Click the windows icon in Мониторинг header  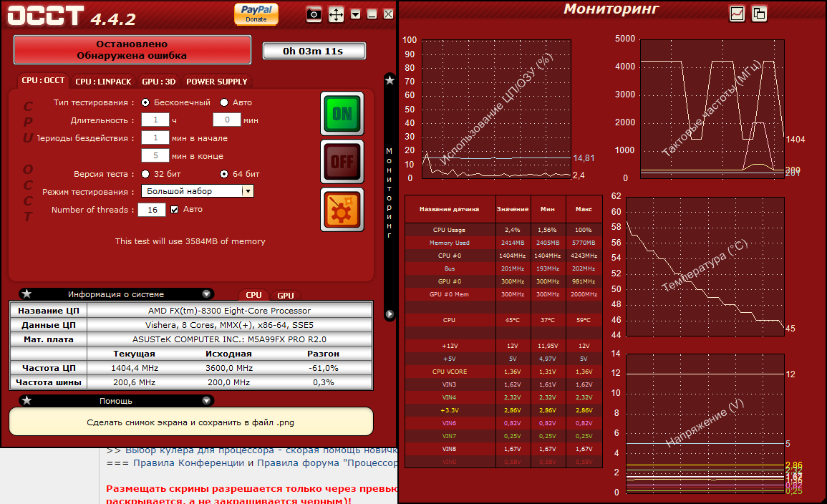pyautogui.click(x=760, y=14)
